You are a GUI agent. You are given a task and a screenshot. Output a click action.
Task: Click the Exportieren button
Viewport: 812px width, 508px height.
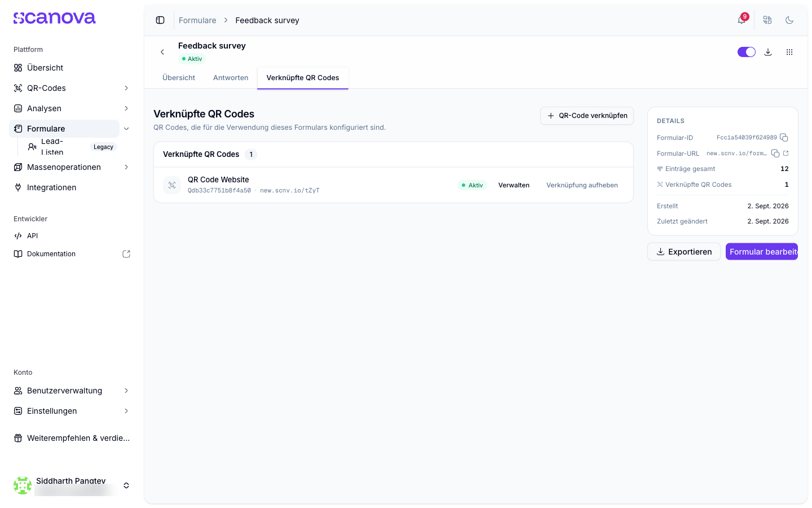click(x=684, y=252)
